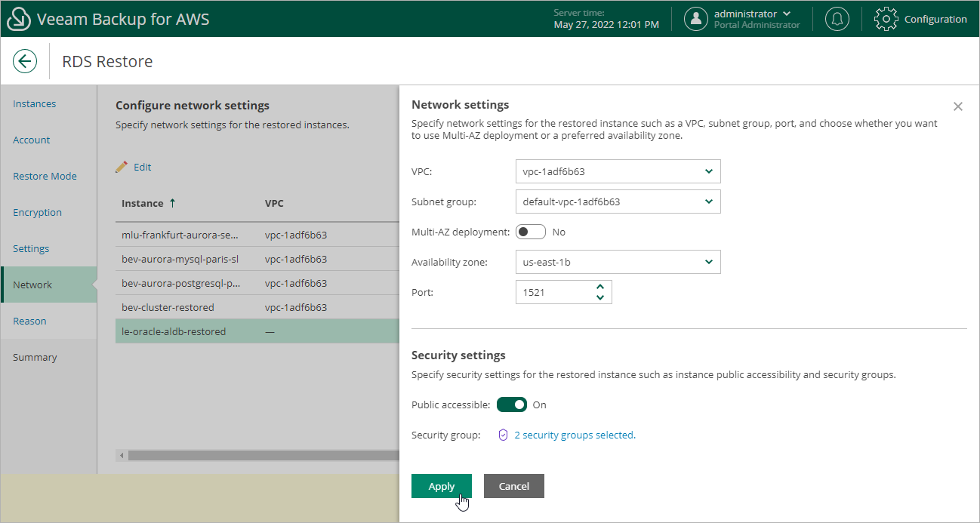Switch to the Encryption step
This screenshot has height=523, width=980.
[37, 212]
